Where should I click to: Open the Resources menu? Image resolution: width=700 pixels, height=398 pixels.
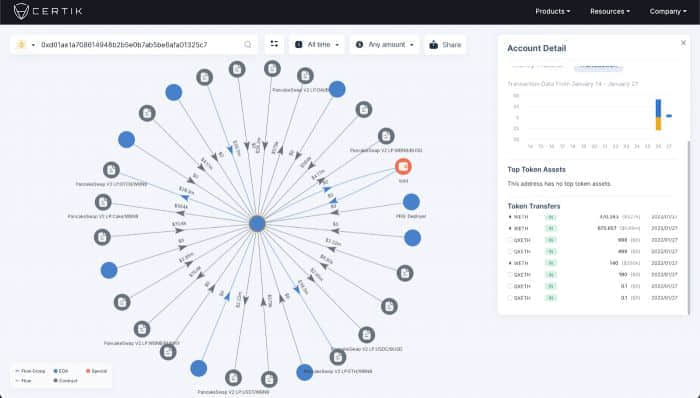(x=610, y=12)
